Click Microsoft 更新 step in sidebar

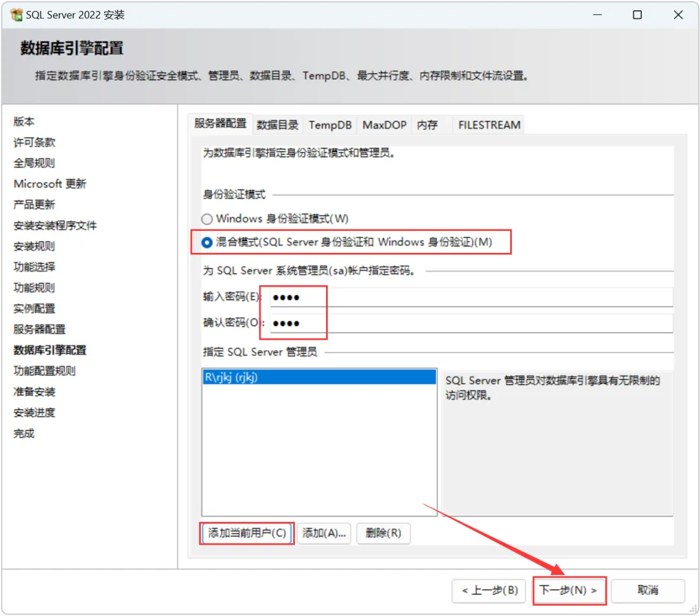(x=50, y=184)
